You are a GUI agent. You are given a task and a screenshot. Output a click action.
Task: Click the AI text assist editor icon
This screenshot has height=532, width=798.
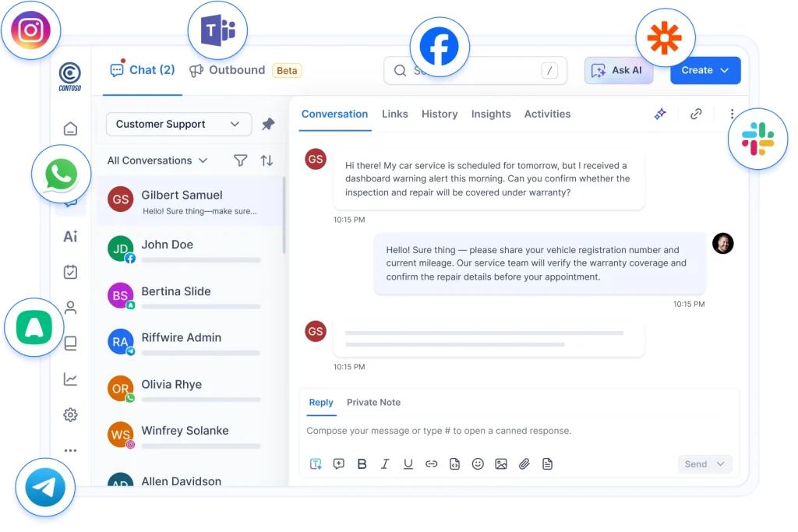316,464
